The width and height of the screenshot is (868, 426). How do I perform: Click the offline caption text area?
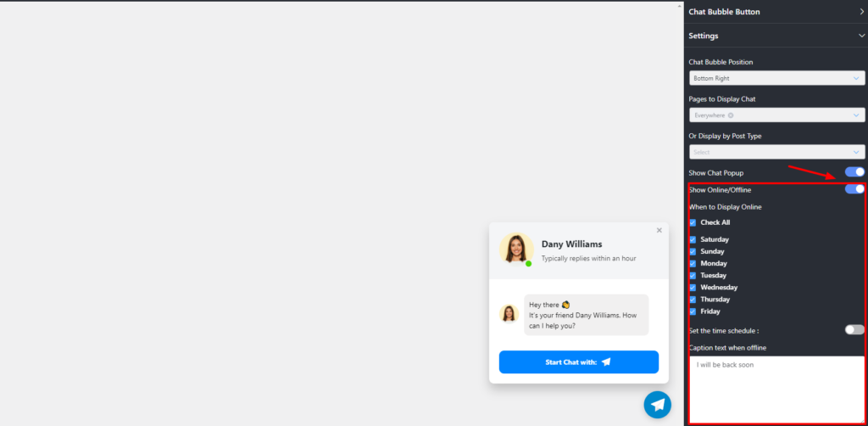[776, 389]
